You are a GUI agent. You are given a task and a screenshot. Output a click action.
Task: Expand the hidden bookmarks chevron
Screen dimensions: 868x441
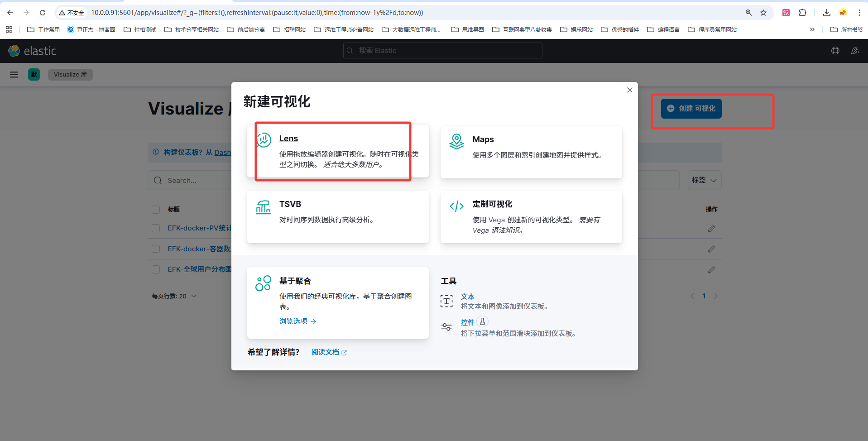pos(812,29)
